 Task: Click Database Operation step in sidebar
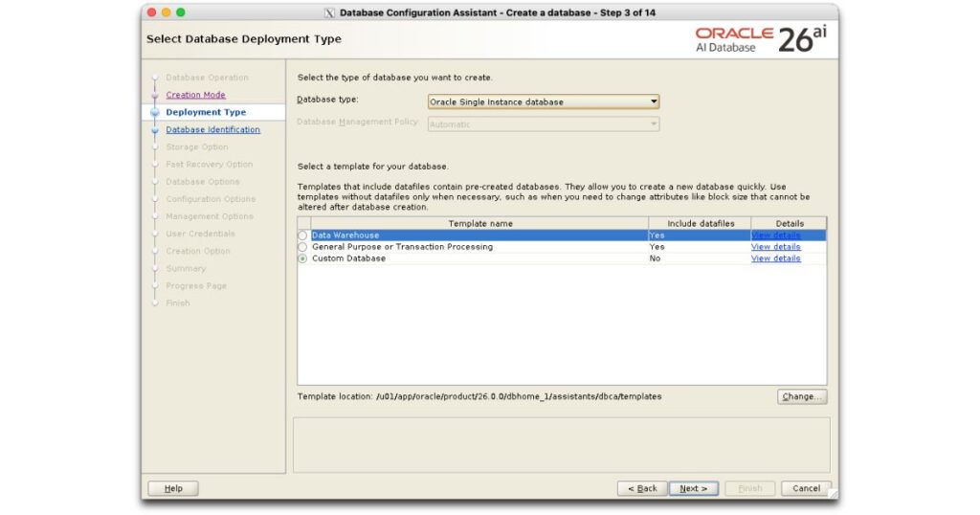[x=207, y=78]
